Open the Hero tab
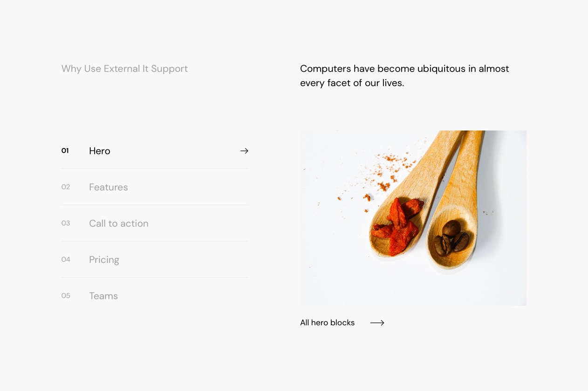588x391 pixels. (100, 151)
